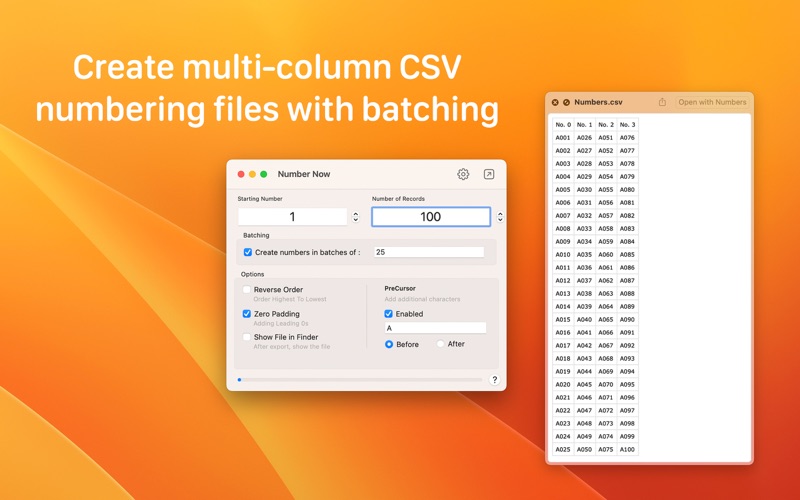Open settings via the gear icon

463,174
